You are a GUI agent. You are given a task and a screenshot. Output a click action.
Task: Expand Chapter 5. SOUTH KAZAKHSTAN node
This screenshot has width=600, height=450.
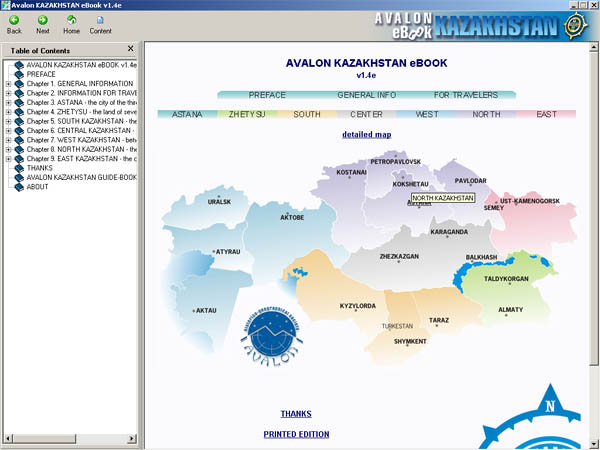pos(8,121)
